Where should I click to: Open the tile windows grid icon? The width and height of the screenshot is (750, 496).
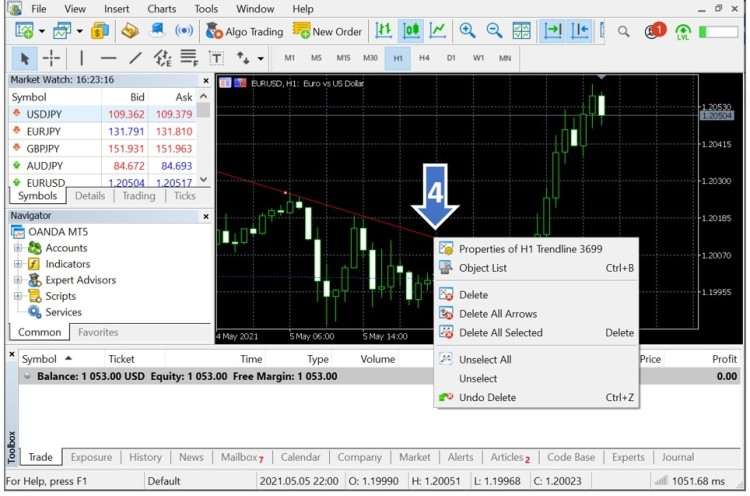coord(522,31)
